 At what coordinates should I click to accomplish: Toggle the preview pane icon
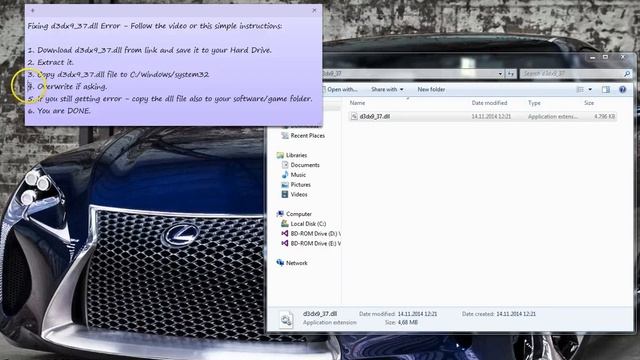coord(606,89)
